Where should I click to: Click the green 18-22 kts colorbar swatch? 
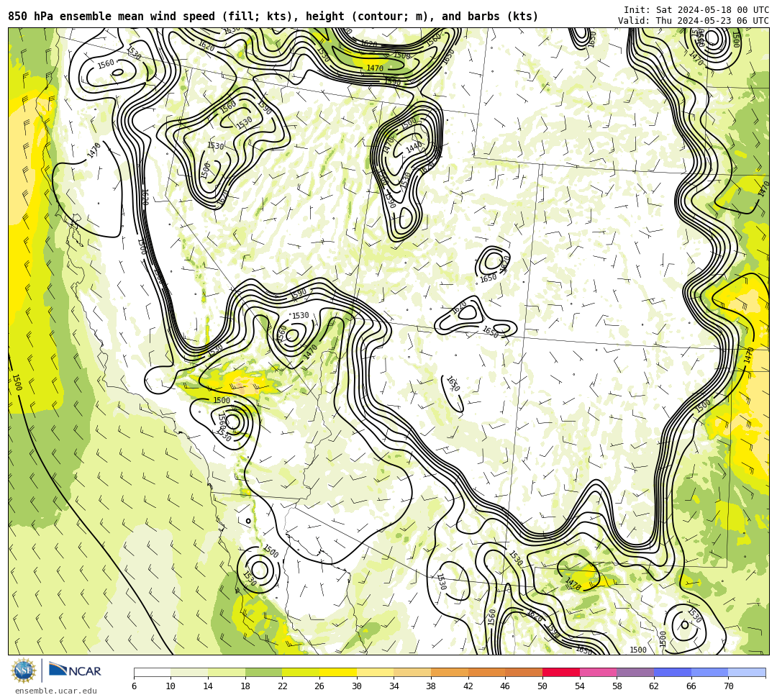263,672
